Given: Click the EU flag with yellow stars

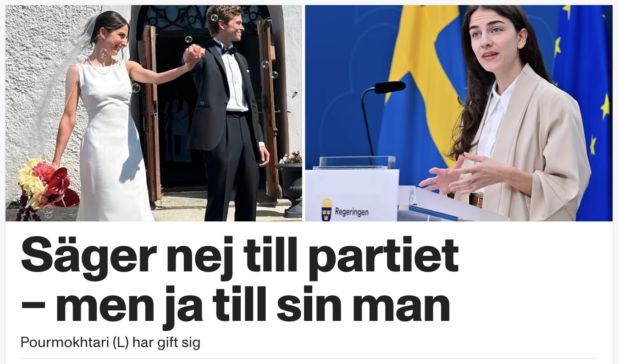Looking at the screenshot, I should [582, 92].
